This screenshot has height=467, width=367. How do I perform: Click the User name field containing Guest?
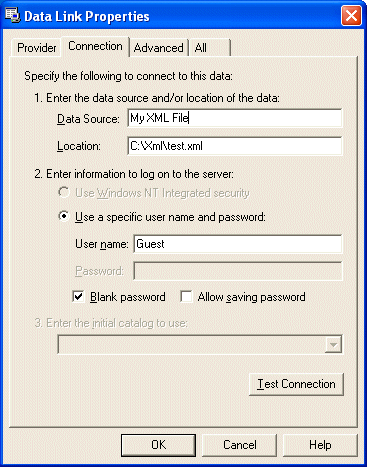(x=238, y=244)
